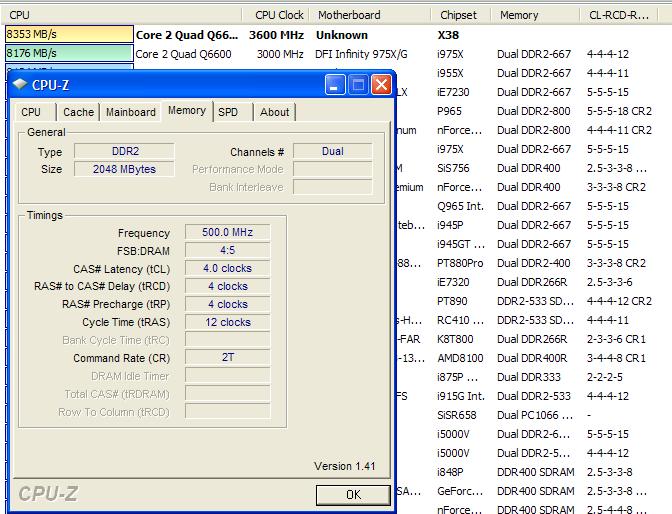Click the i945P chipset cell
This screenshot has height=514, width=672.
click(x=450, y=225)
